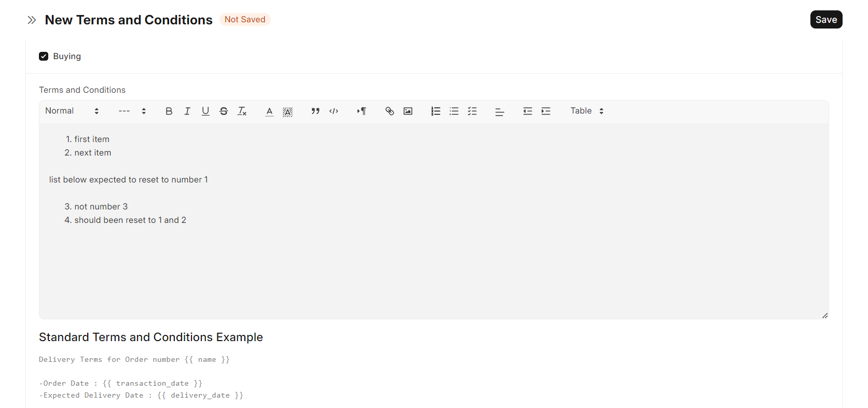Toggle bold formatting in editor toolbar
868x408 pixels.
coord(169,111)
